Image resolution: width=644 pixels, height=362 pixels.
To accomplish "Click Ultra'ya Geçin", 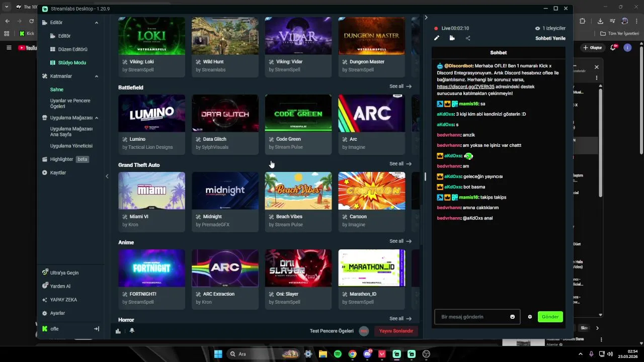I will 60,273.
